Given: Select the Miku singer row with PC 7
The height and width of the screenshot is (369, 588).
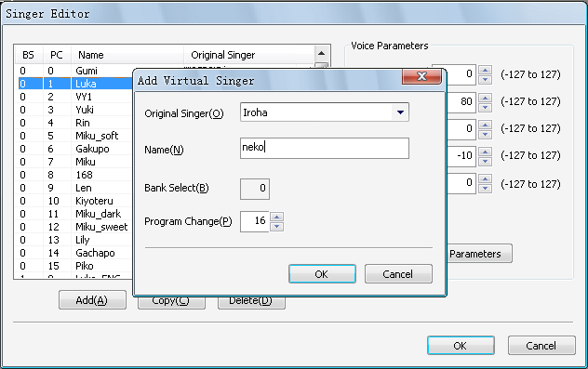Looking at the screenshot, I should tap(75, 162).
